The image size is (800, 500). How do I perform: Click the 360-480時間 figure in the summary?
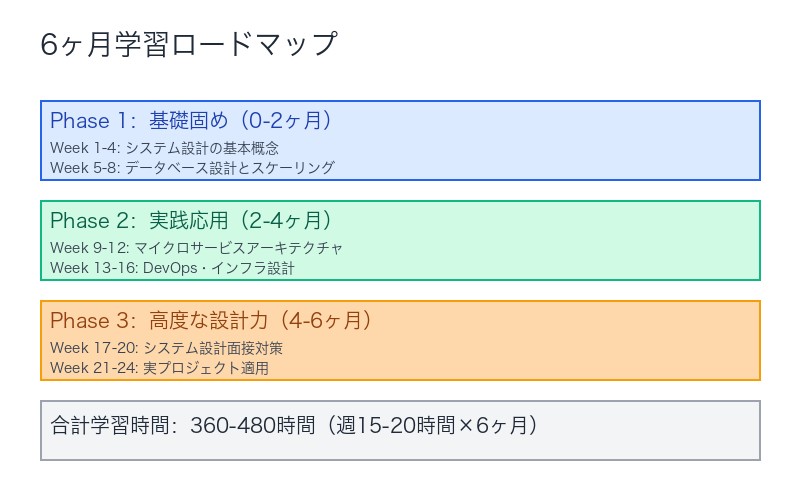[251, 426]
